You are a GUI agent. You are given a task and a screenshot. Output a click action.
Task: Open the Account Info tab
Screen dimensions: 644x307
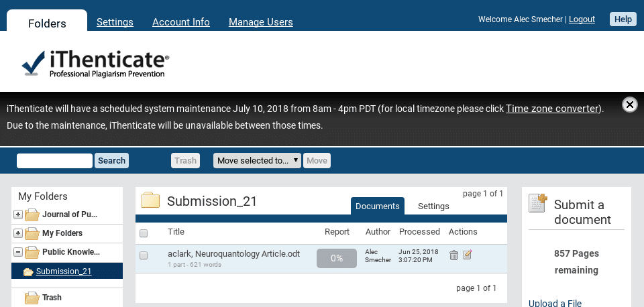pyautogui.click(x=181, y=22)
